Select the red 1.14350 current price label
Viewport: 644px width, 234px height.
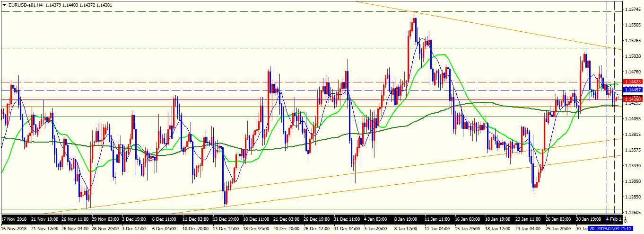click(x=632, y=99)
